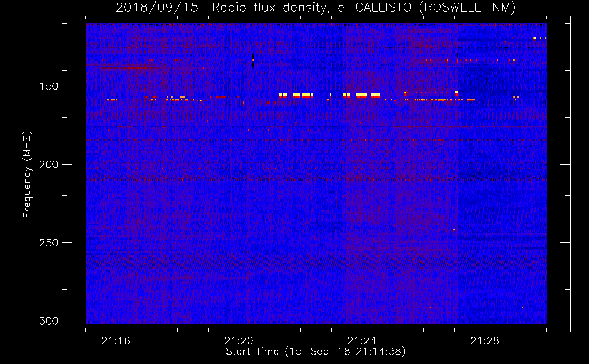Image resolution: width=589 pixels, height=364 pixels.
Task: Click the 'Start Time (15-Sep-18 21:14:38)' label
Action: click(316, 352)
